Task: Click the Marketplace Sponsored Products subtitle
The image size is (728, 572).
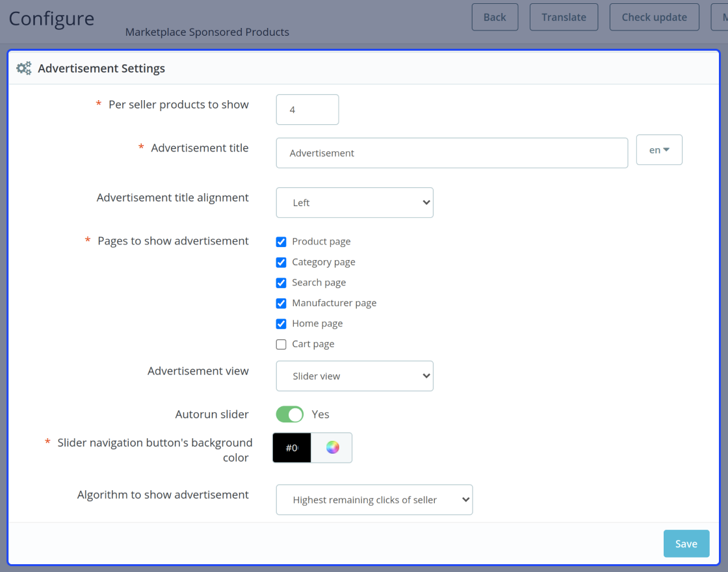Action: 207,32
